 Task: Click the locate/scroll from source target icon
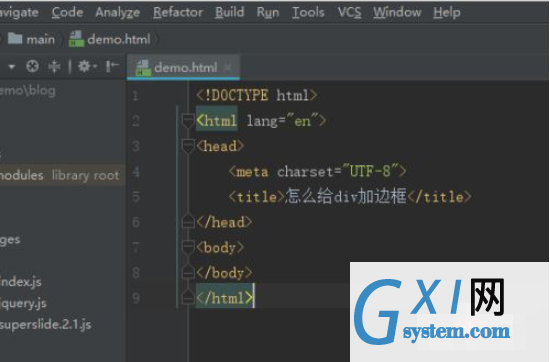pos(32,66)
